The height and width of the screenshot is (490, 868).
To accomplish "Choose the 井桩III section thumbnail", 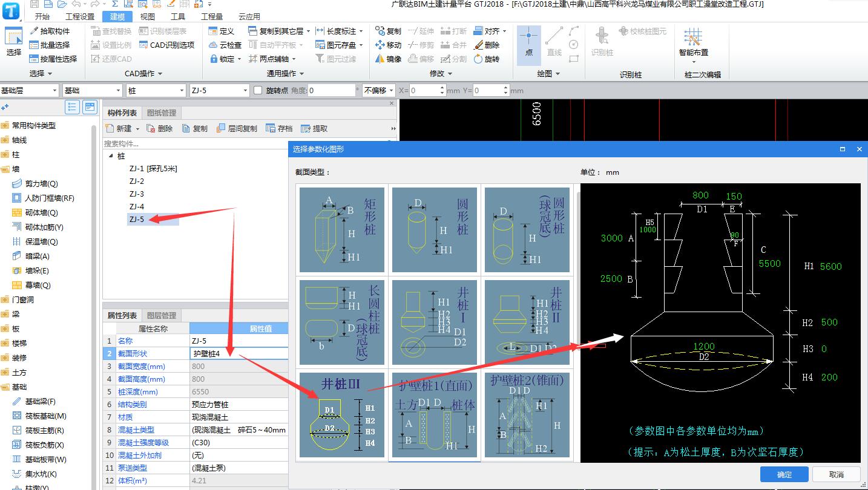I will click(342, 415).
